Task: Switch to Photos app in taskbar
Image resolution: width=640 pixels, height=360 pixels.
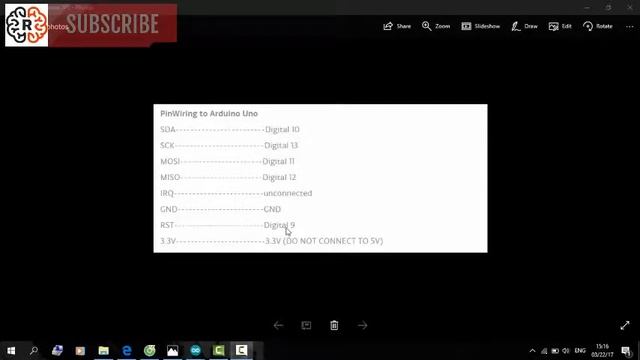Action: pyautogui.click(x=172, y=351)
